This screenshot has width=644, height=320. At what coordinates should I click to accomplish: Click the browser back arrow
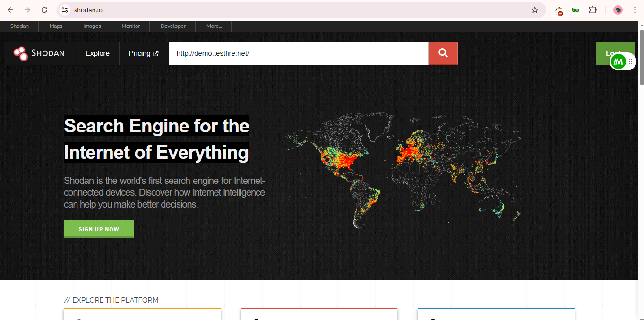(x=10, y=10)
